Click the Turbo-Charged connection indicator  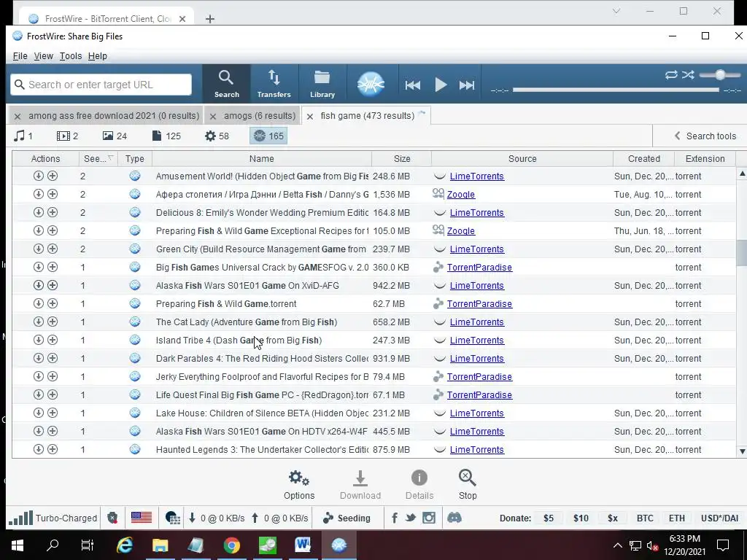pyautogui.click(x=53, y=518)
